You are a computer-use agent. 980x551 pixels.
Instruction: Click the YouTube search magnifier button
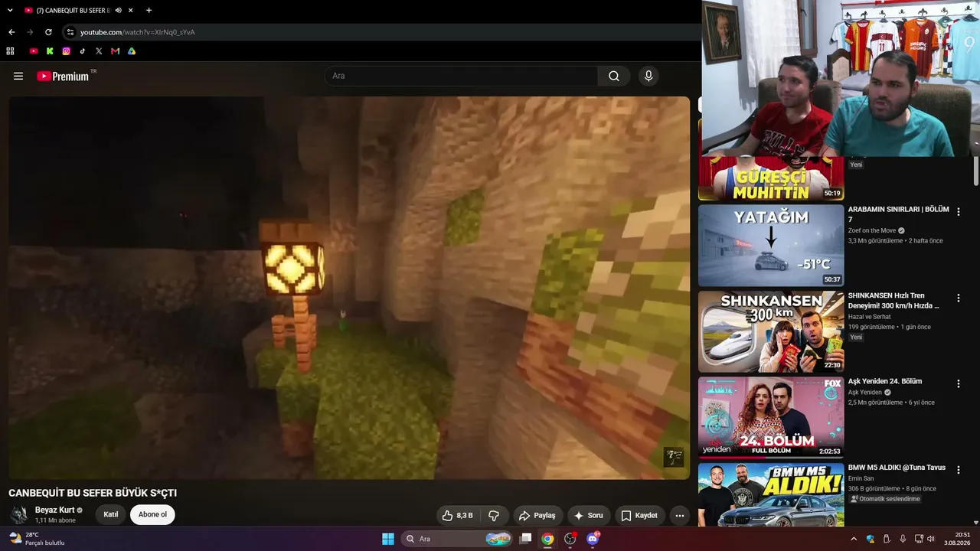[x=614, y=76]
